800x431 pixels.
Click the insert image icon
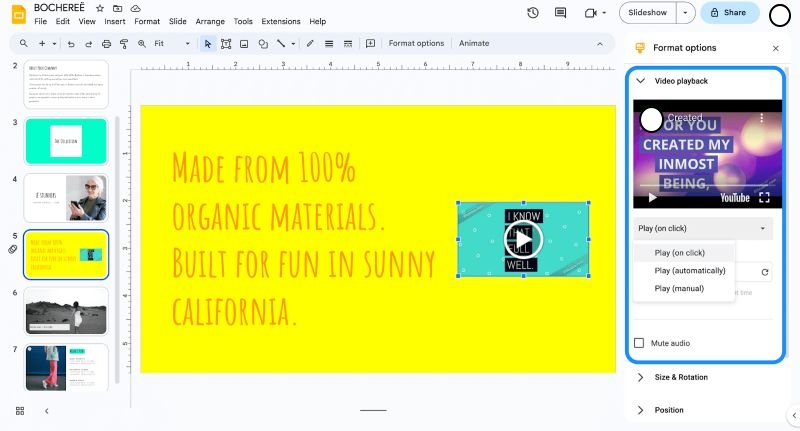pyautogui.click(x=244, y=44)
